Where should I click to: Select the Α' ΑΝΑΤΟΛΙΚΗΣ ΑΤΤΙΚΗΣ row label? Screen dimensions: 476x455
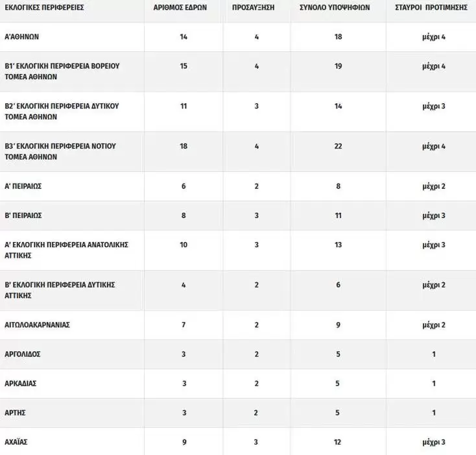[67, 250]
